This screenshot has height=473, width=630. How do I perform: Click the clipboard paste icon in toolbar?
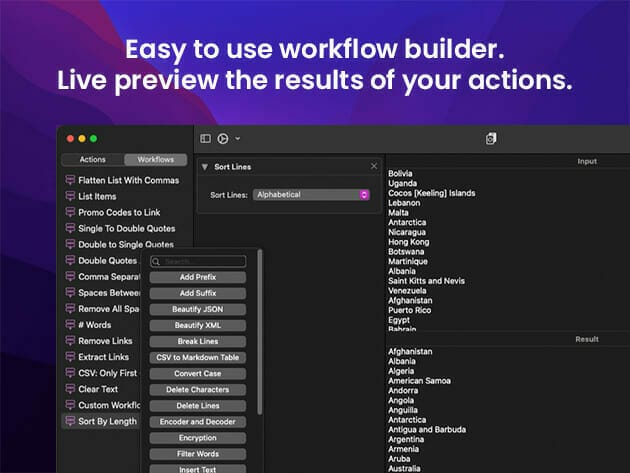coord(491,138)
